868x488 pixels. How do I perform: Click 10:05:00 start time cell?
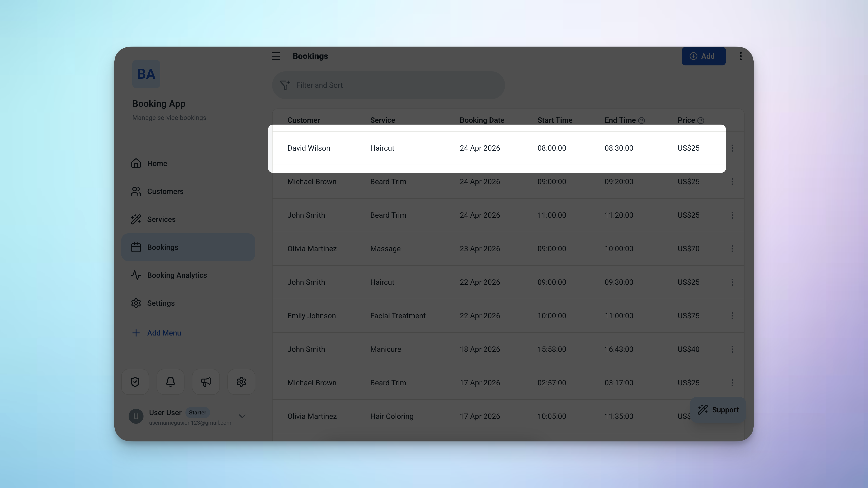tap(552, 417)
